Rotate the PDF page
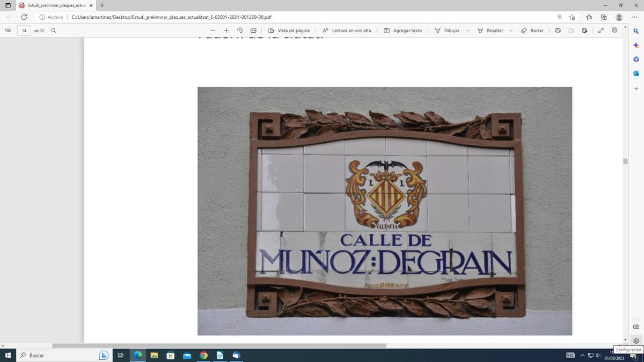This screenshot has width=644, height=362. point(240,31)
